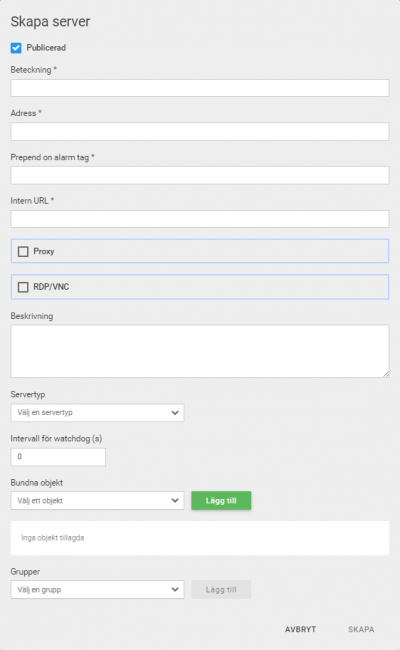The height and width of the screenshot is (650, 400).
Task: Click the greyed-out Lägg till group button
Action: 221,589
